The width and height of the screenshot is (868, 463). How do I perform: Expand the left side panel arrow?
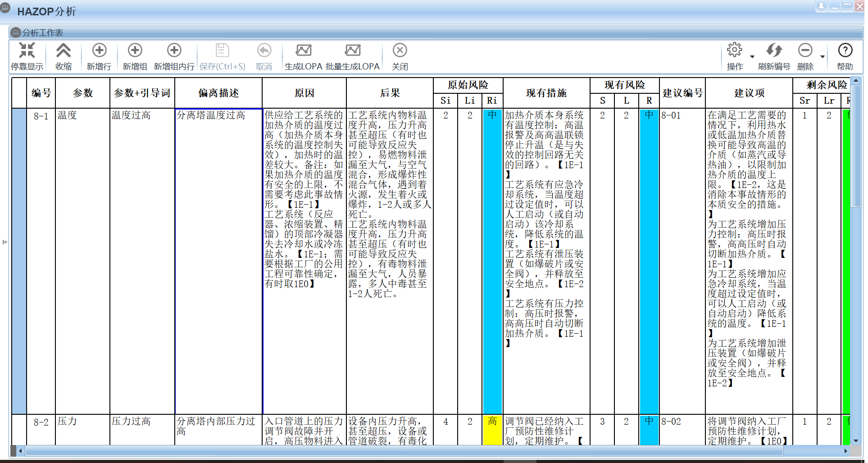tap(5, 242)
